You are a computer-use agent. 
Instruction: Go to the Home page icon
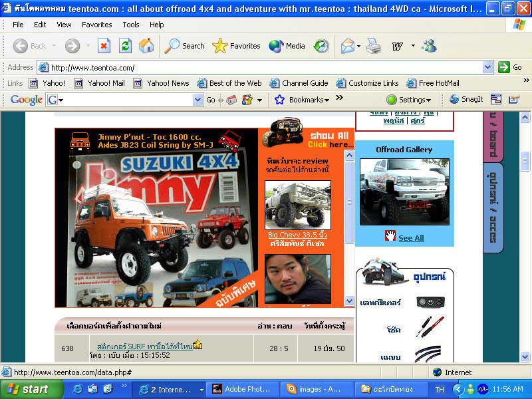tap(146, 46)
